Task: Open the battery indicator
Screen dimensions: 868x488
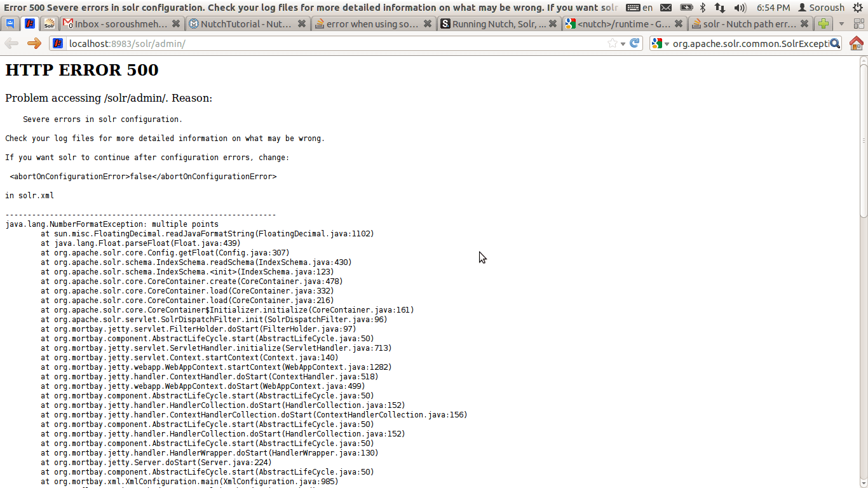Action: 686,8
